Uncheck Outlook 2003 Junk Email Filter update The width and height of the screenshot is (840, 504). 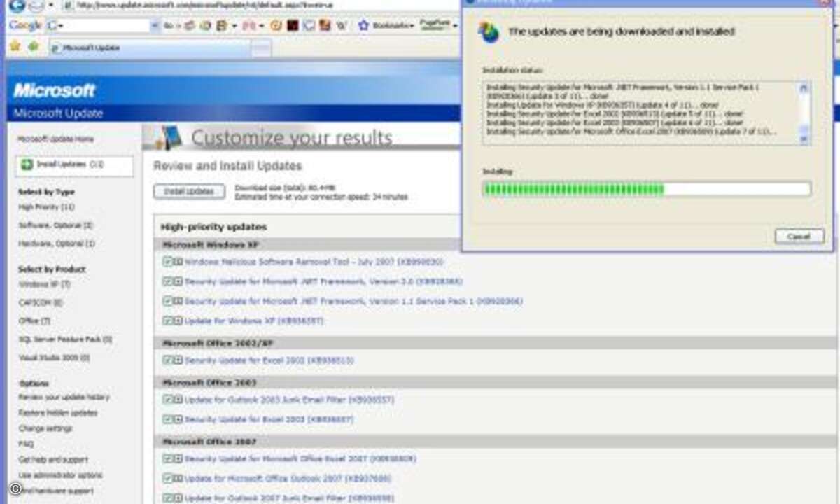click(167, 399)
